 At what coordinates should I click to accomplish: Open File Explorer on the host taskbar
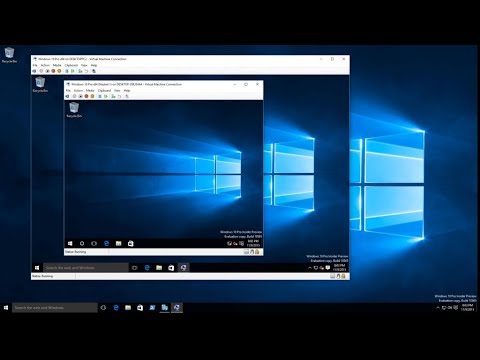click(128, 308)
